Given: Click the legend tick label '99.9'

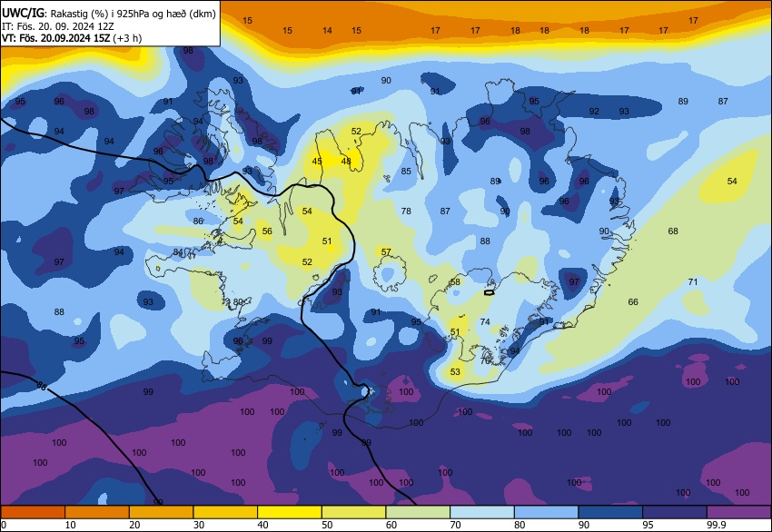Looking at the screenshot, I should click(717, 525).
